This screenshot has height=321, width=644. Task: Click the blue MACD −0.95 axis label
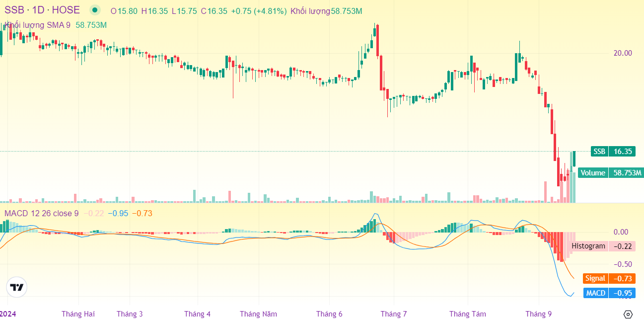(x=609, y=293)
